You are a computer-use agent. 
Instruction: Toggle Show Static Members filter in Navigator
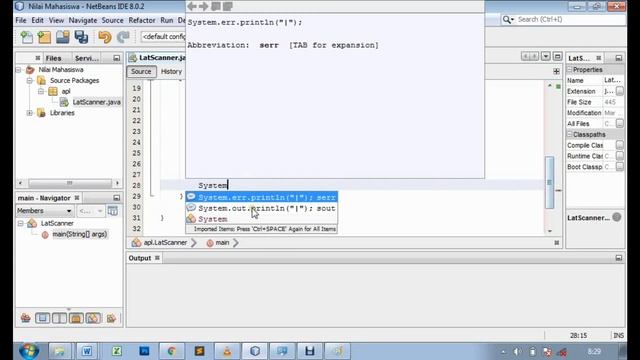point(59,318)
